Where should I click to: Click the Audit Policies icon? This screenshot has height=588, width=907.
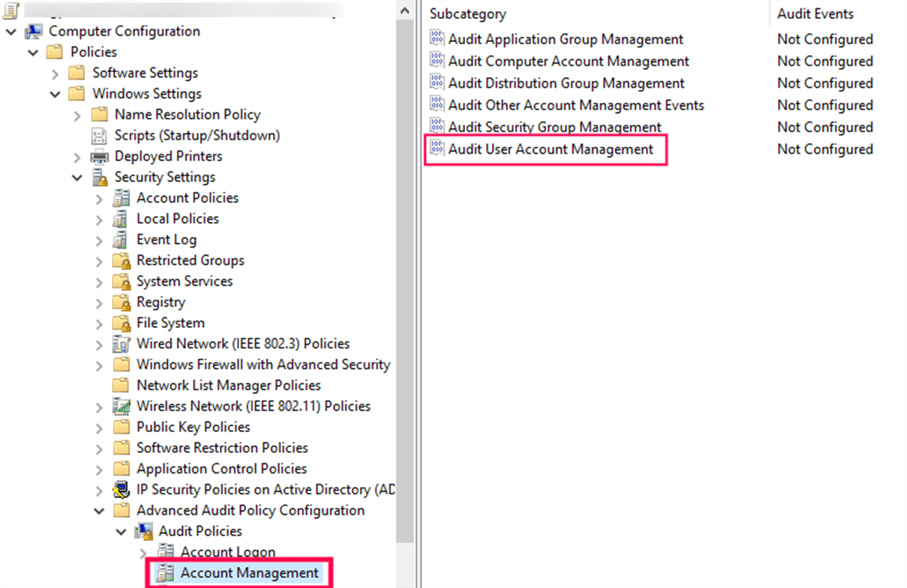pos(144,531)
